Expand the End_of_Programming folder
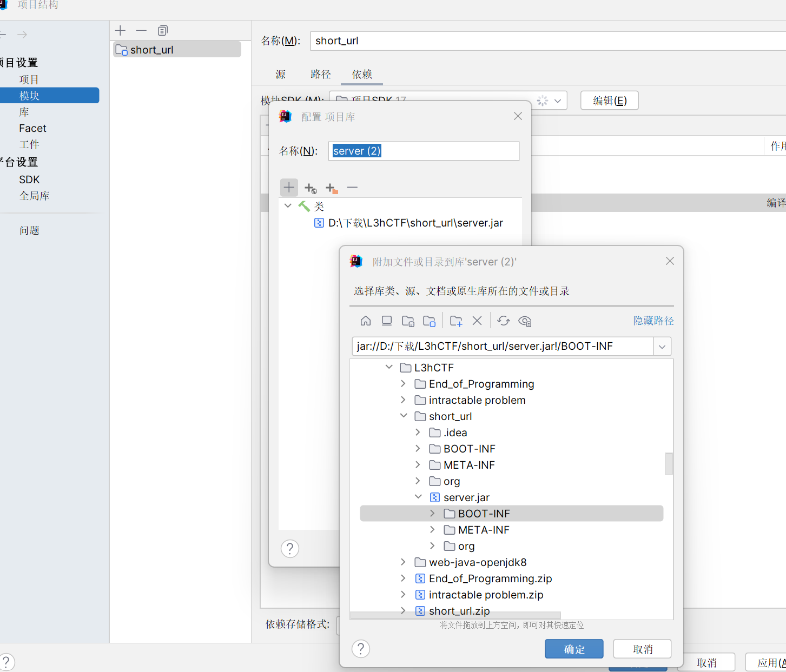This screenshot has height=672, width=786. pyautogui.click(x=404, y=383)
